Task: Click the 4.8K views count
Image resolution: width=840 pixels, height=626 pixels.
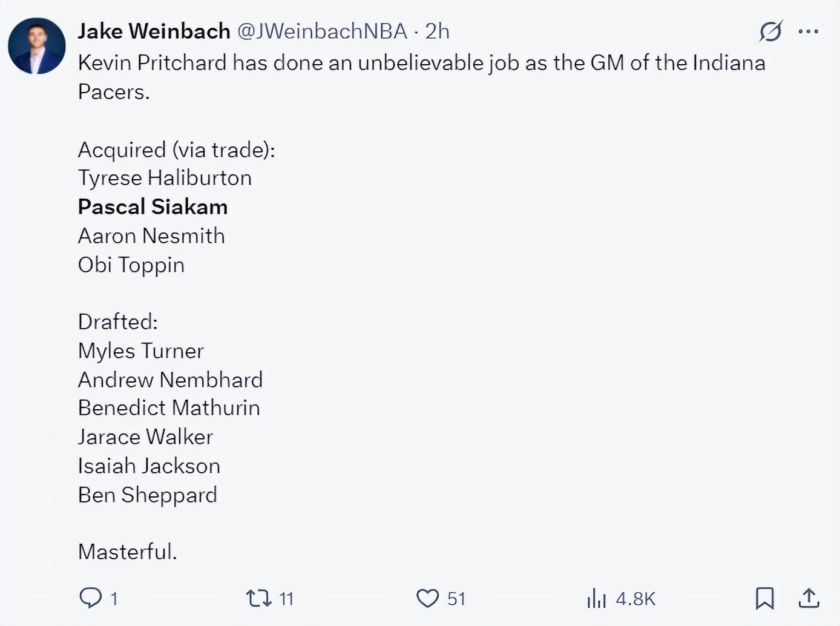Action: 635,599
